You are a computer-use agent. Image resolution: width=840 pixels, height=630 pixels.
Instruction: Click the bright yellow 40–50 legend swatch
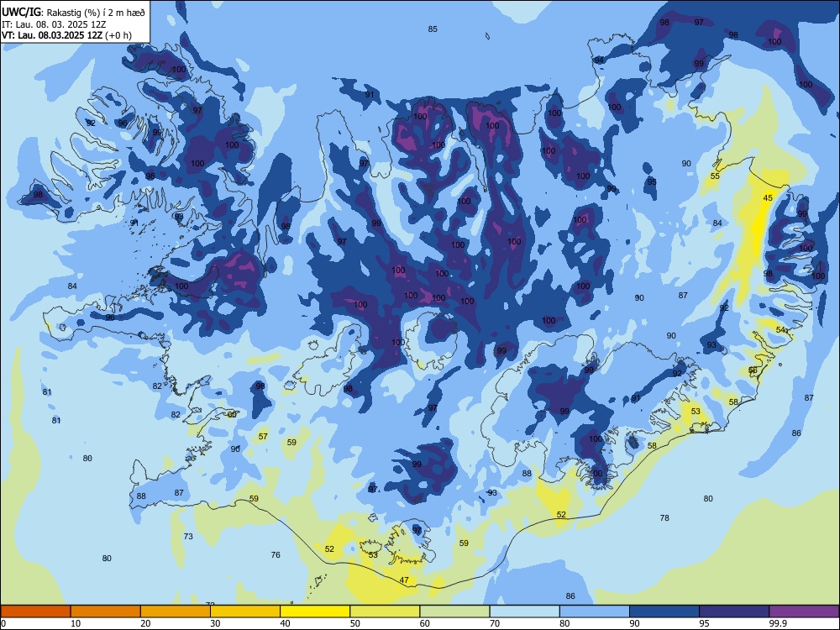[x=315, y=612]
